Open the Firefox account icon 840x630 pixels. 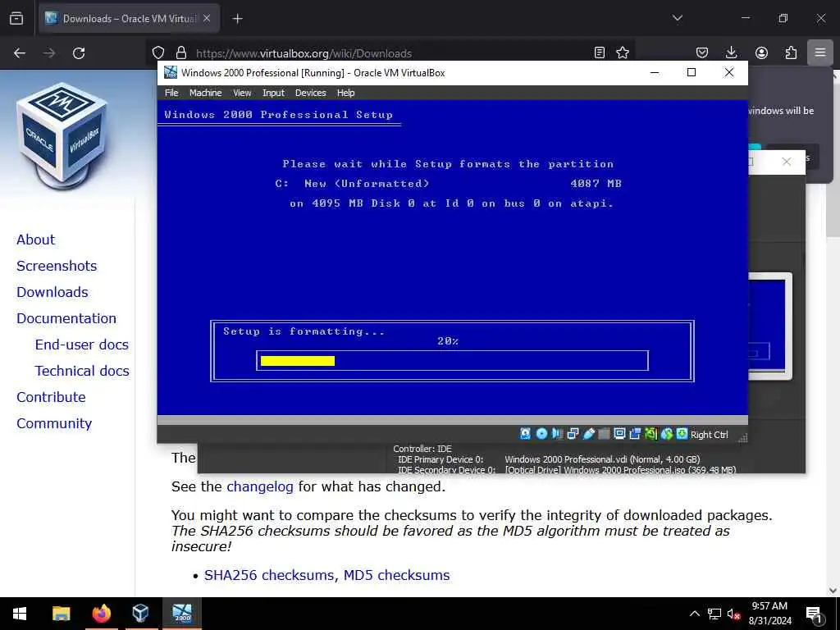761,52
